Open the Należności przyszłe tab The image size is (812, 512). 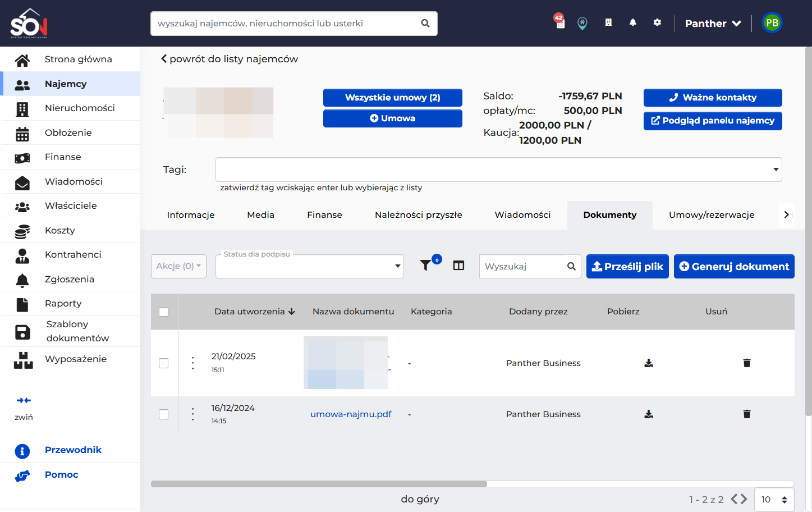[x=419, y=215]
